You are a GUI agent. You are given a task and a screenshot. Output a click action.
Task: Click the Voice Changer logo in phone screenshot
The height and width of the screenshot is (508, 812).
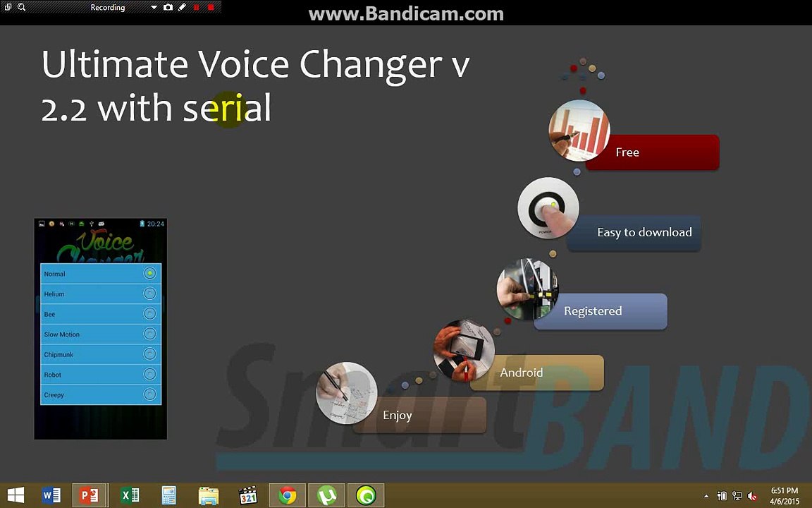[101, 246]
